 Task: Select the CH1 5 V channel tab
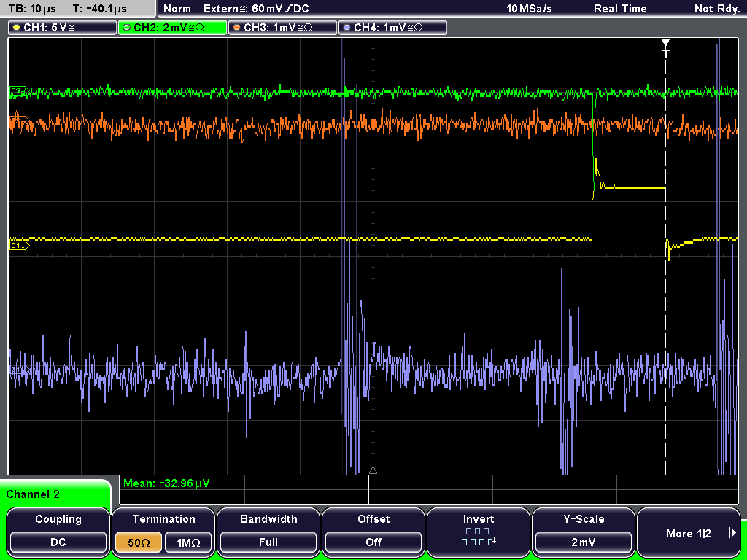tap(63, 28)
